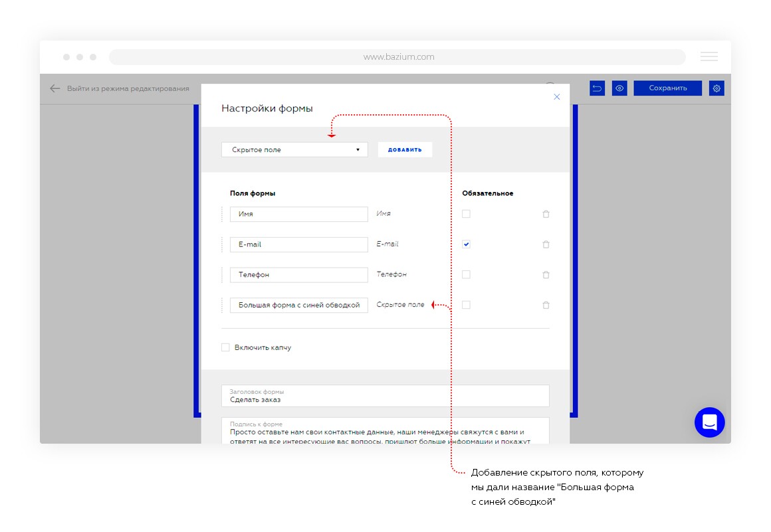Open the settings gear icon
The height and width of the screenshot is (532, 771).
tap(716, 88)
